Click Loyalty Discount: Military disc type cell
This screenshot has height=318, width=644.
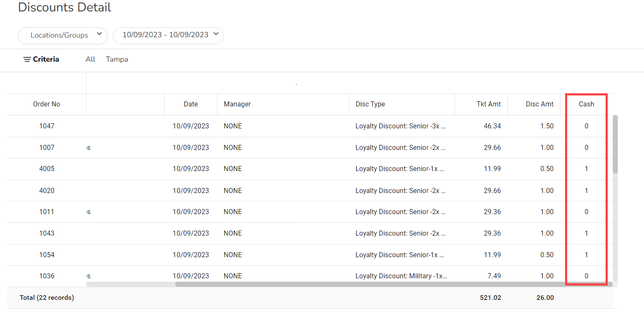(x=401, y=276)
